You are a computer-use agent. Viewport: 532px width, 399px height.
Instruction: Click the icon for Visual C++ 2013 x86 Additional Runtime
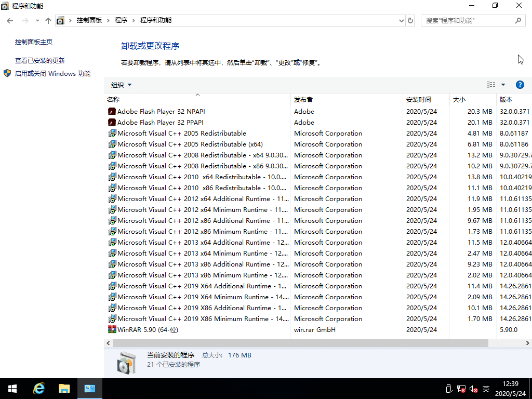(x=112, y=264)
